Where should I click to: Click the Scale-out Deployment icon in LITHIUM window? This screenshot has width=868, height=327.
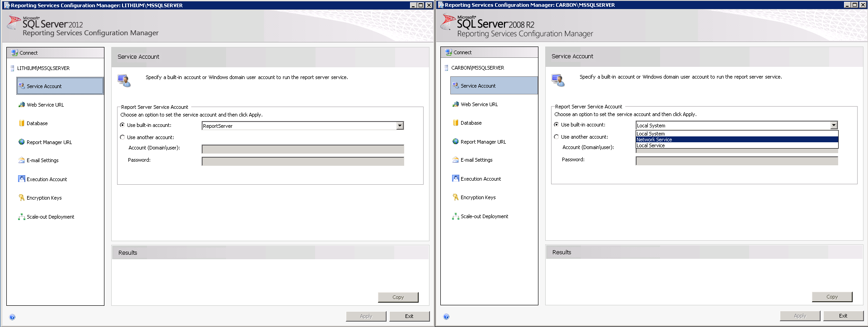[x=22, y=217]
